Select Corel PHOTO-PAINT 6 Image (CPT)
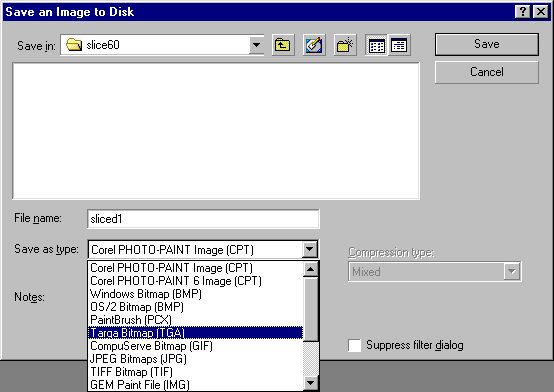The image size is (554, 392). pos(195,281)
